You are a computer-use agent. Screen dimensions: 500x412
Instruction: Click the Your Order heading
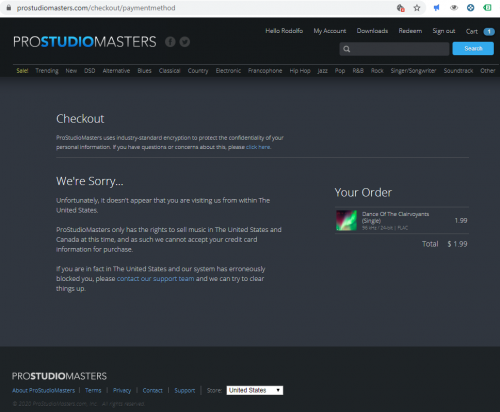(363, 192)
